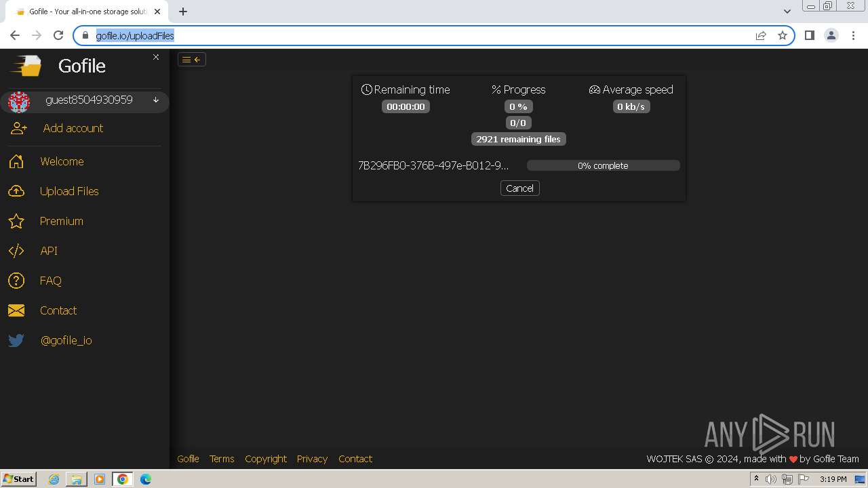Open the media player taskbar icon
Viewport: 868px width, 488px height.
100,479
